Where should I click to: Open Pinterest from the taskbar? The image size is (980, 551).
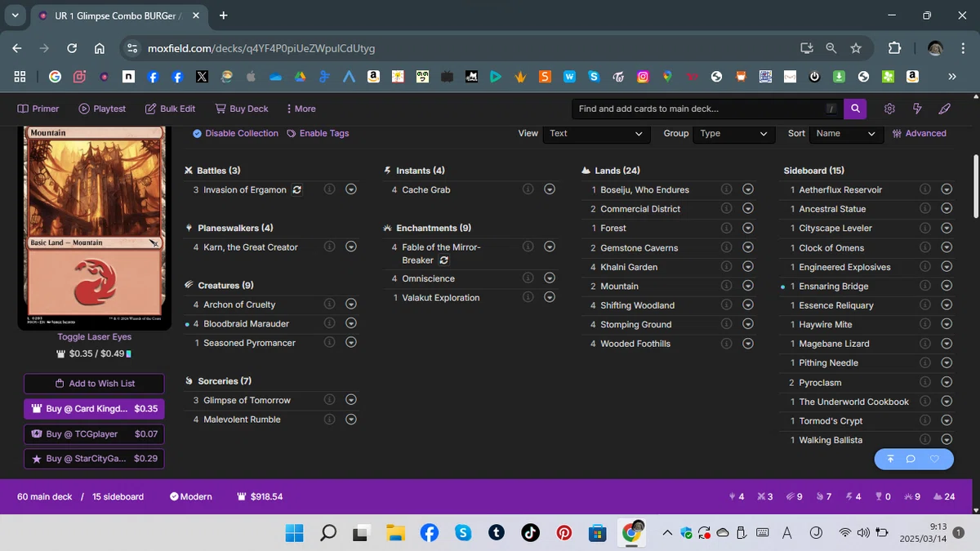click(564, 533)
